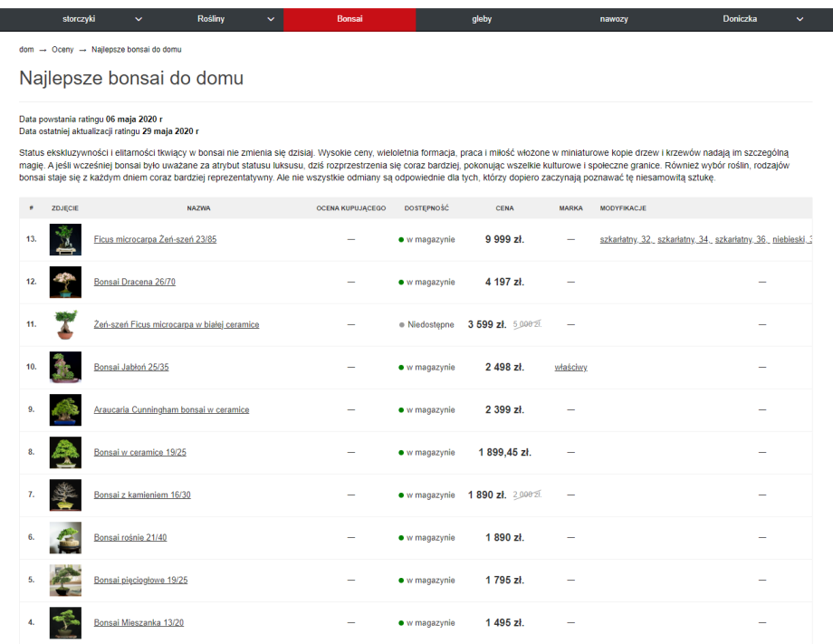Click the Bonsai Mieszanka 13/20 link
This screenshot has height=644, width=833.
pos(138,623)
